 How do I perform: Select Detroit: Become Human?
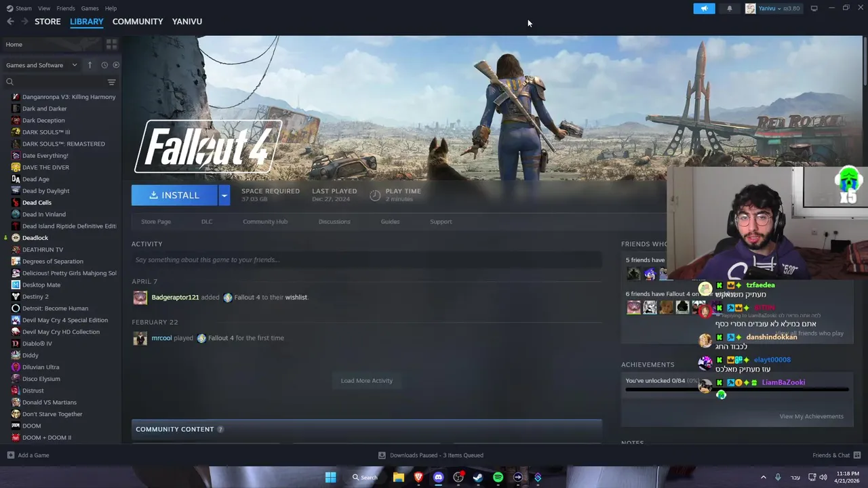(55, 308)
